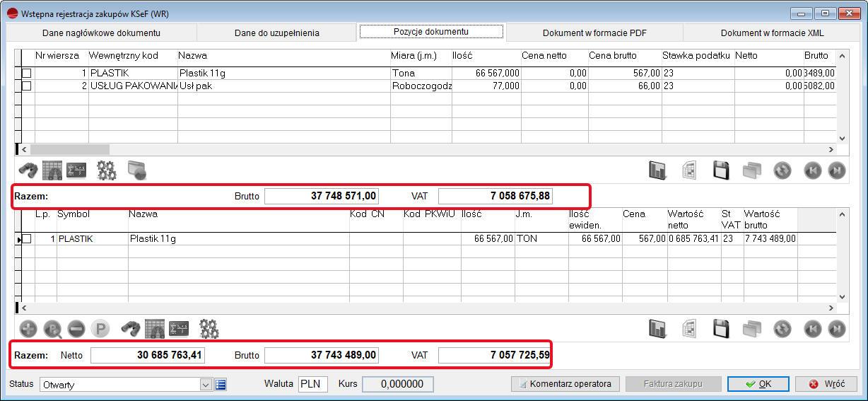
Task: Click Netto total field 30 685 763,41
Action: 148,354
